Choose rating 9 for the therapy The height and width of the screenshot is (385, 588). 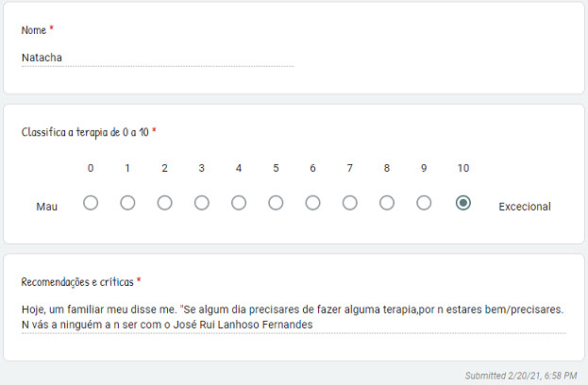424,203
